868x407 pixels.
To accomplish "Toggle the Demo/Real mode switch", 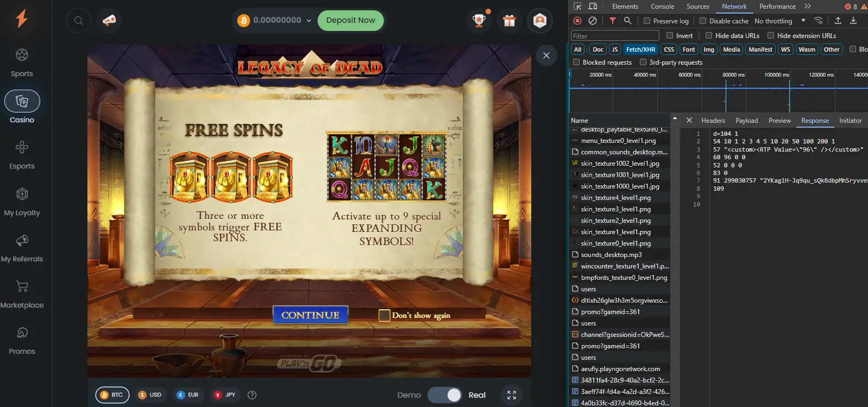I will click(x=445, y=395).
